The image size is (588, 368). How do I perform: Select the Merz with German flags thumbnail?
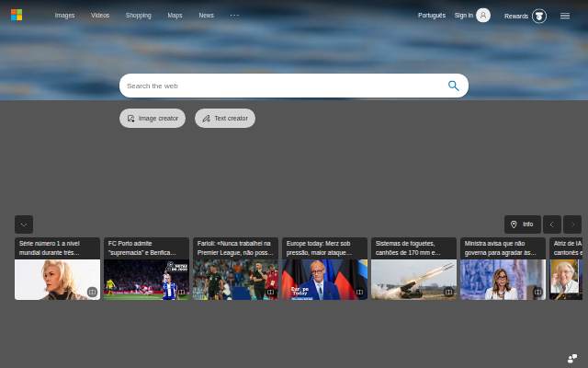[x=324, y=280]
